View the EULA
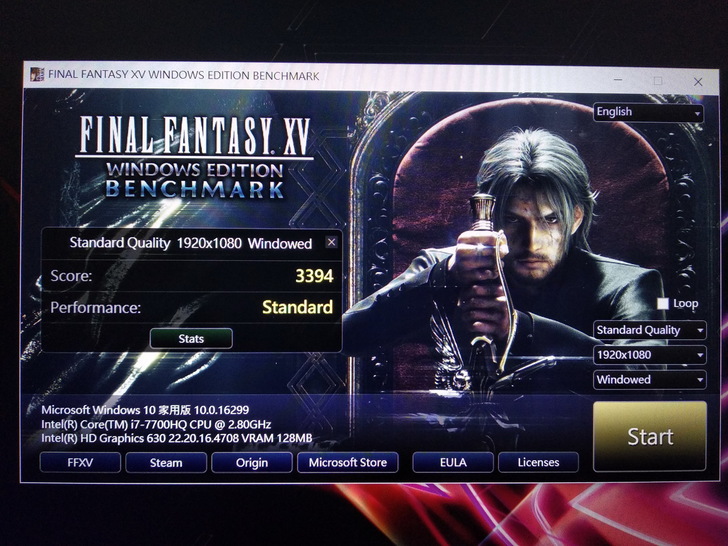The height and width of the screenshot is (546, 728). pos(453,462)
